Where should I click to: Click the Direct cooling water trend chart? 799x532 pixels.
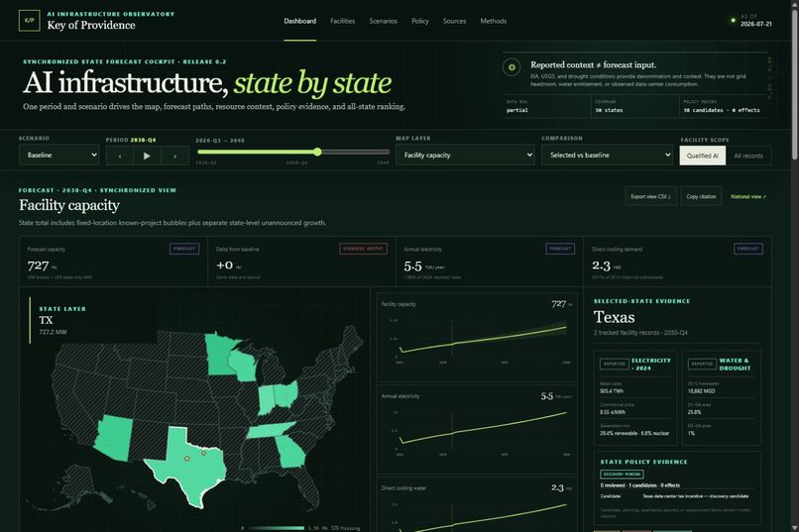477,504
